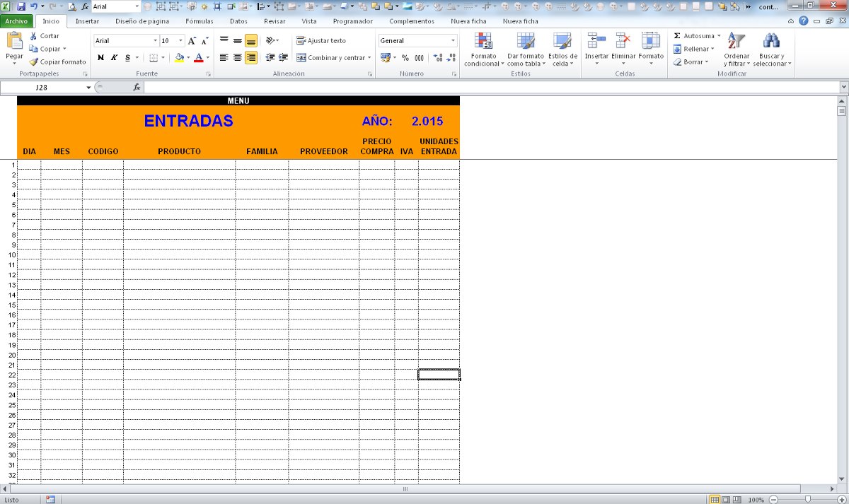This screenshot has width=849, height=504.
Task: Align text right
Action: pyautogui.click(x=251, y=58)
